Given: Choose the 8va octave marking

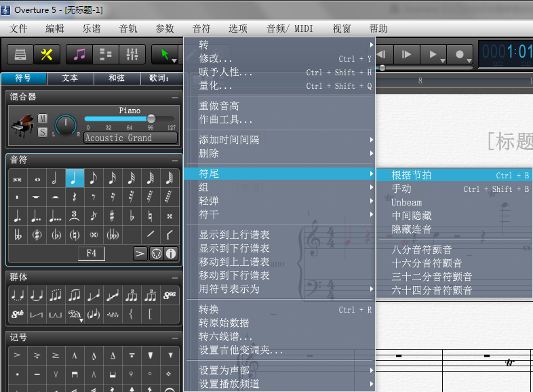Looking at the screenshot, I should [170, 296].
